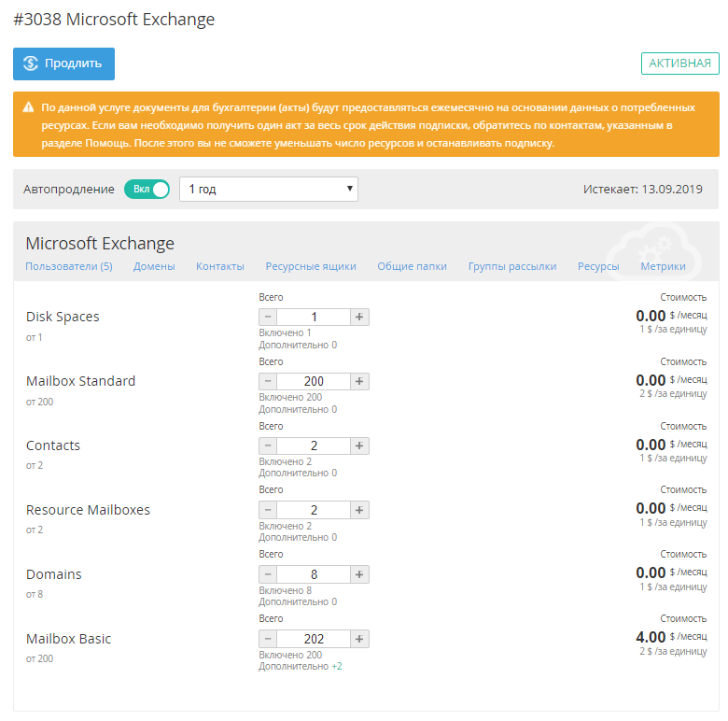Increase Disk Spaces with plus button
The width and height of the screenshot is (728, 721).
pos(360,317)
